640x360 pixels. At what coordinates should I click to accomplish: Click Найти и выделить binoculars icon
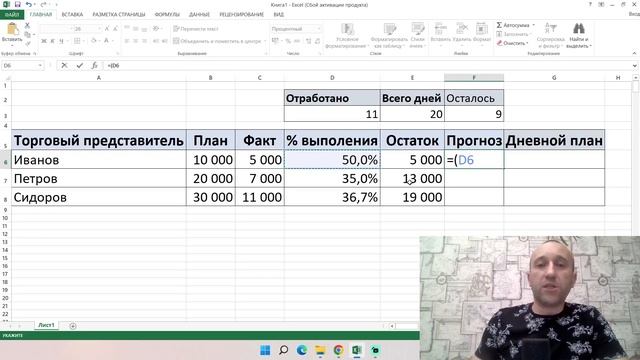click(579, 29)
